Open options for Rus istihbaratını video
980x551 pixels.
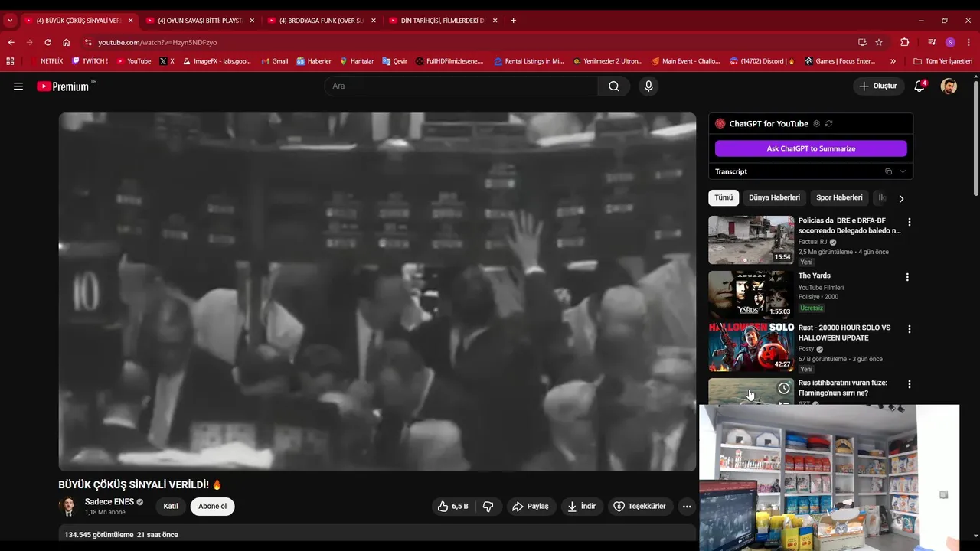click(910, 384)
